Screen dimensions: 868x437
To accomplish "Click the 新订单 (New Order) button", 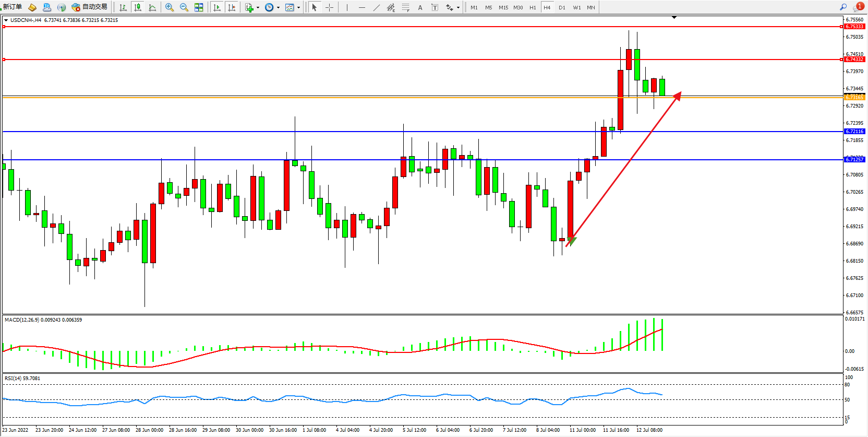I will click(13, 7).
